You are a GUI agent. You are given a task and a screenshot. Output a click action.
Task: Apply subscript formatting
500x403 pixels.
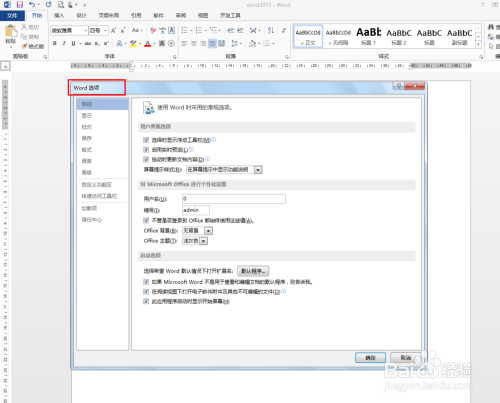click(97, 43)
